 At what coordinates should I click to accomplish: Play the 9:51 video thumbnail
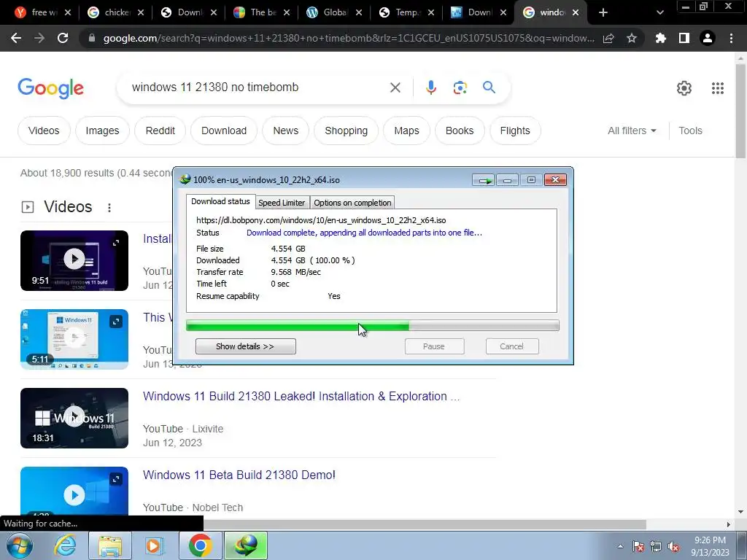pyautogui.click(x=74, y=260)
